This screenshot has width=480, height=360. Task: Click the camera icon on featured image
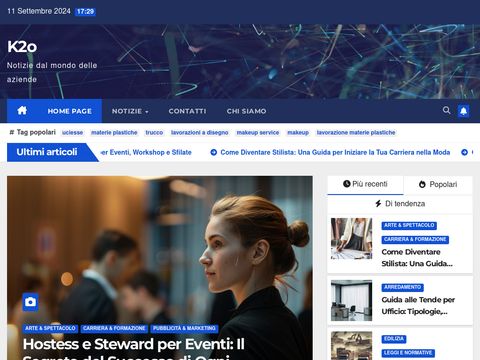coord(30,302)
